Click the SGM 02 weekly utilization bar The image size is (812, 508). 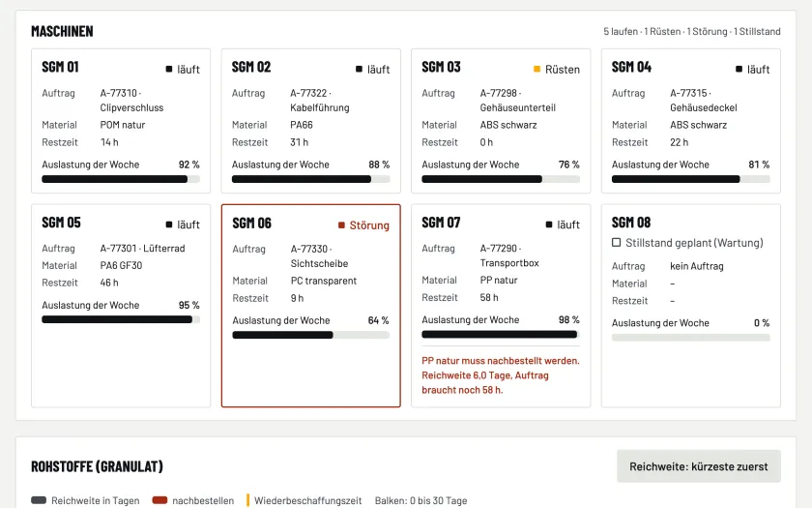pyautogui.click(x=310, y=179)
